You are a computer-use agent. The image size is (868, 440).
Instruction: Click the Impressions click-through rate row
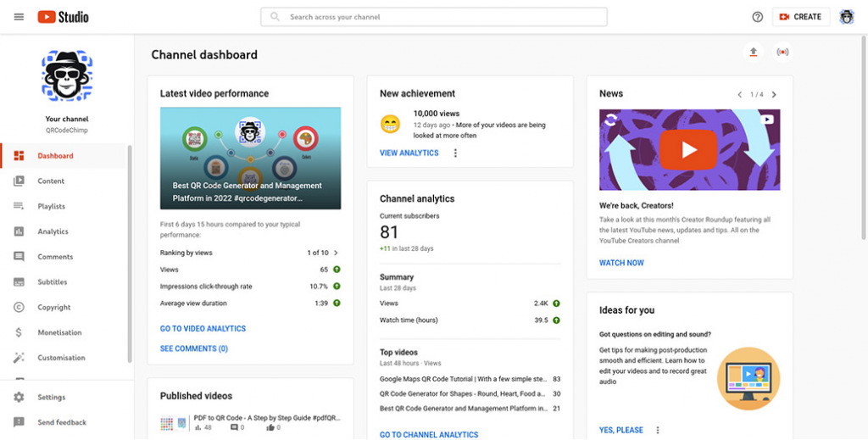[x=250, y=287]
